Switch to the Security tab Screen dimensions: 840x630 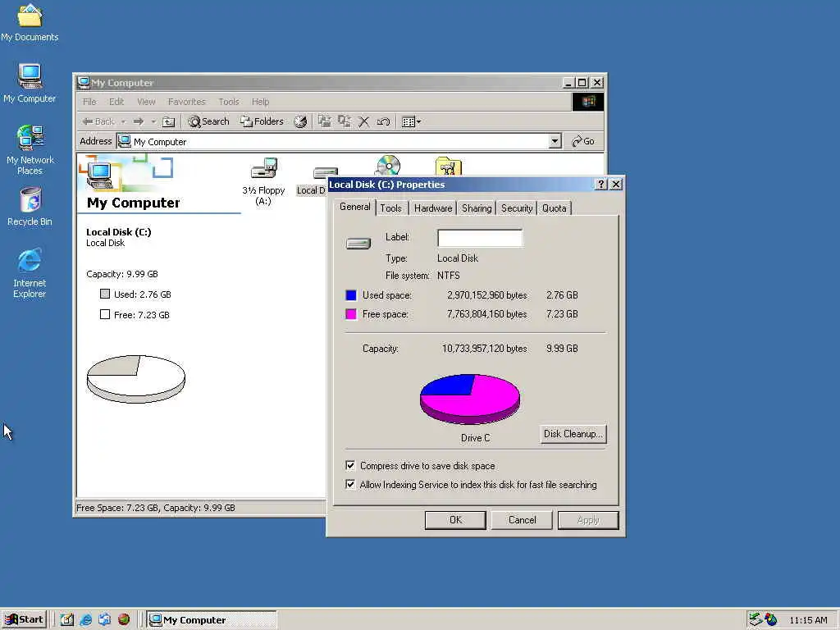[x=517, y=208]
